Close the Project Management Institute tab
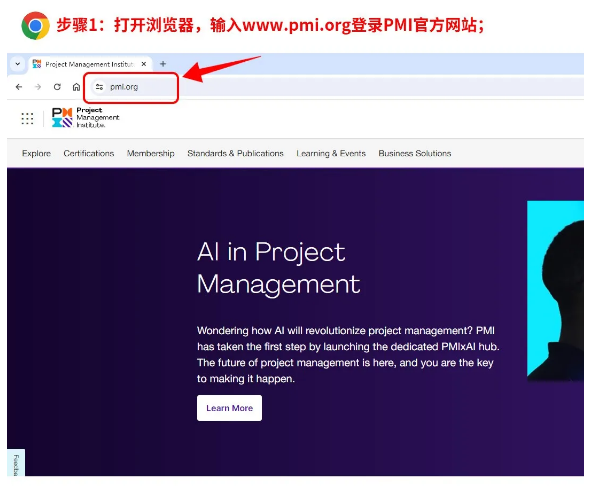Screen dimensions: 595x488 [x=144, y=64]
